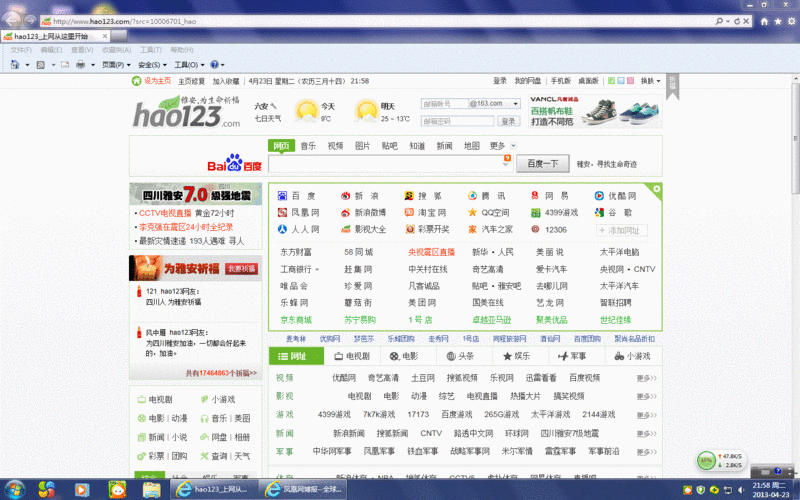Click the 百度一下 search button

[542, 164]
